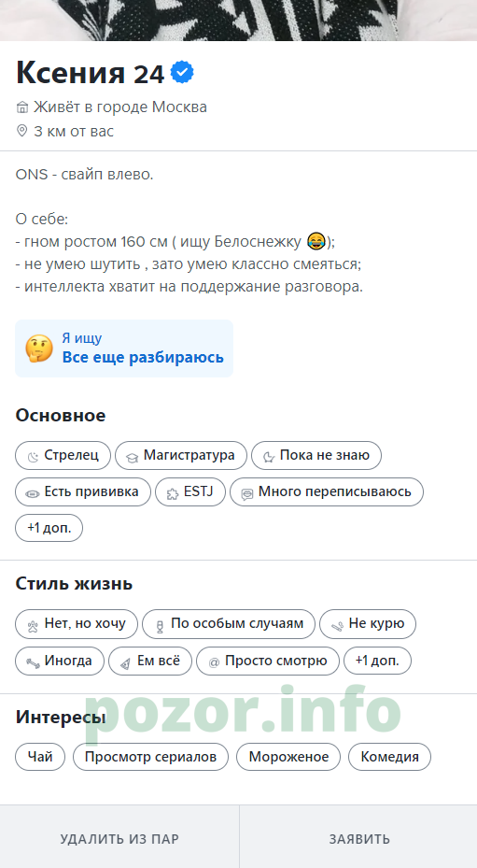Screen dimensions: 477x868
Task: Click the blue verified badge next to Ксения 24
Action: pos(181,73)
